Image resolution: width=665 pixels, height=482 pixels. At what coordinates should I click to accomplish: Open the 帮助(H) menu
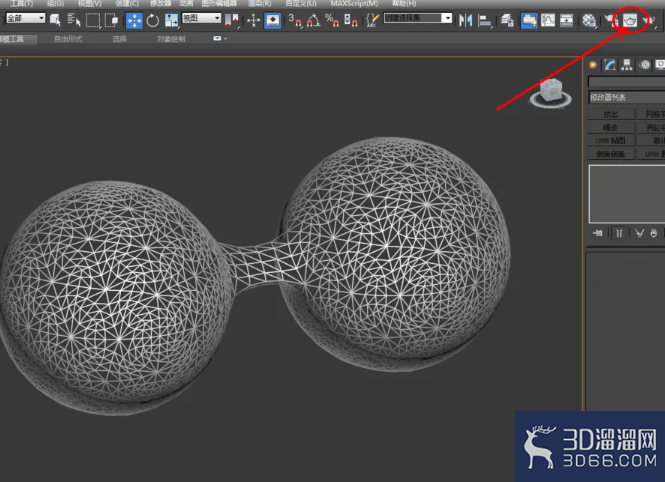point(404,3)
